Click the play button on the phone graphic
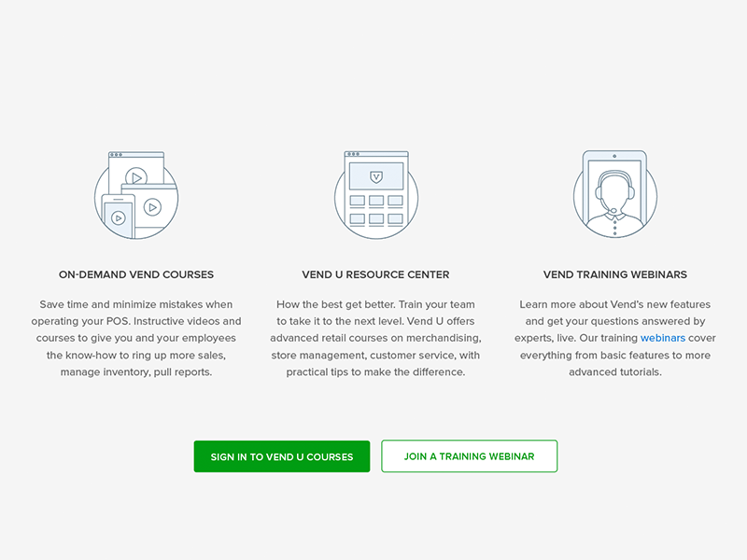Screen dimensions: 747x560 coord(119,218)
